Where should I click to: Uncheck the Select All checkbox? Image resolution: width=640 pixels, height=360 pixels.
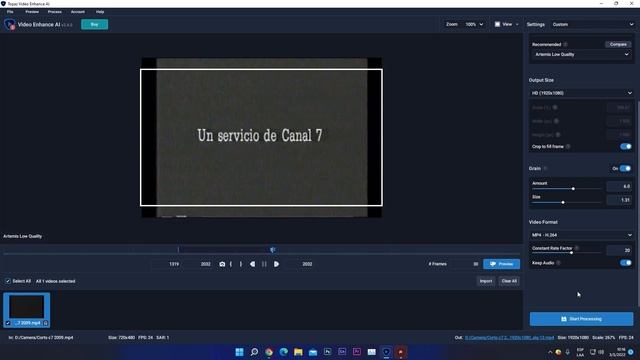(8, 281)
